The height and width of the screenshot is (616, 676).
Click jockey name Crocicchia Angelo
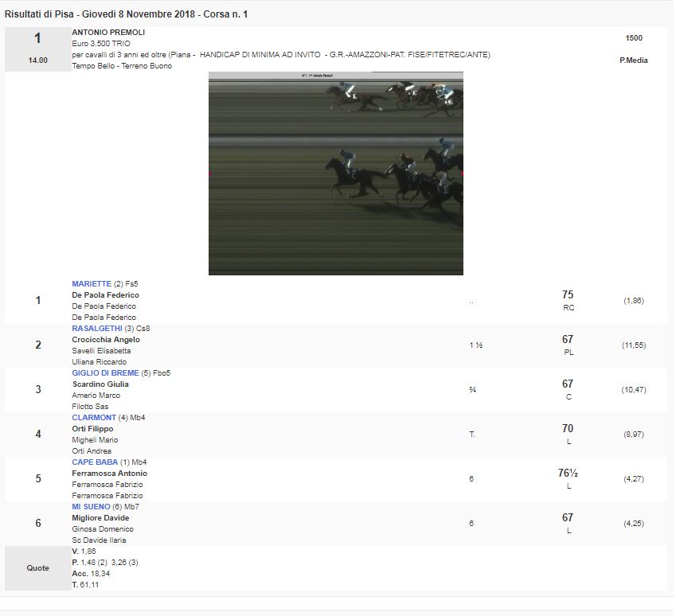105,340
